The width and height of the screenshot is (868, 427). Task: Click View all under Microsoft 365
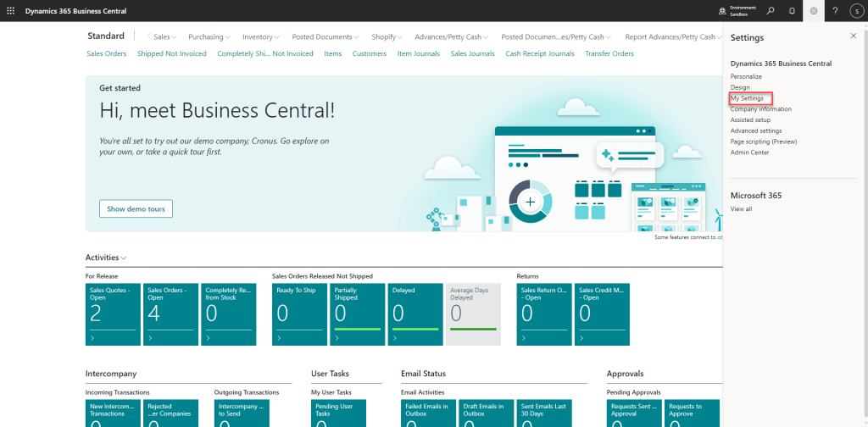click(x=741, y=208)
